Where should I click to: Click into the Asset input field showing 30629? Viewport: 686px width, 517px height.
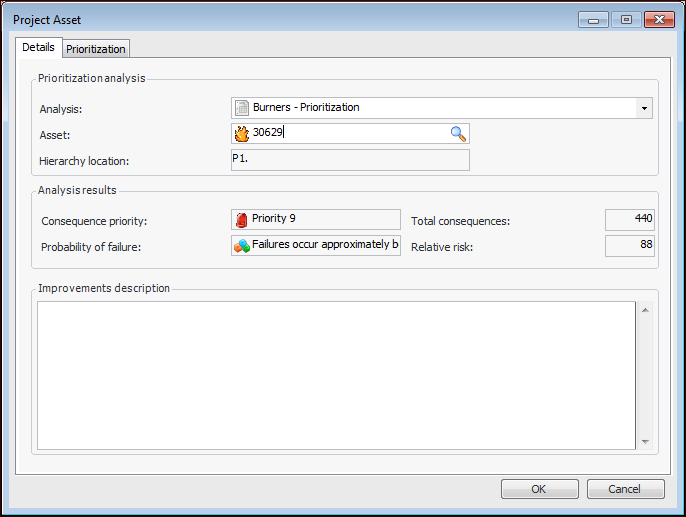[x=350, y=133]
